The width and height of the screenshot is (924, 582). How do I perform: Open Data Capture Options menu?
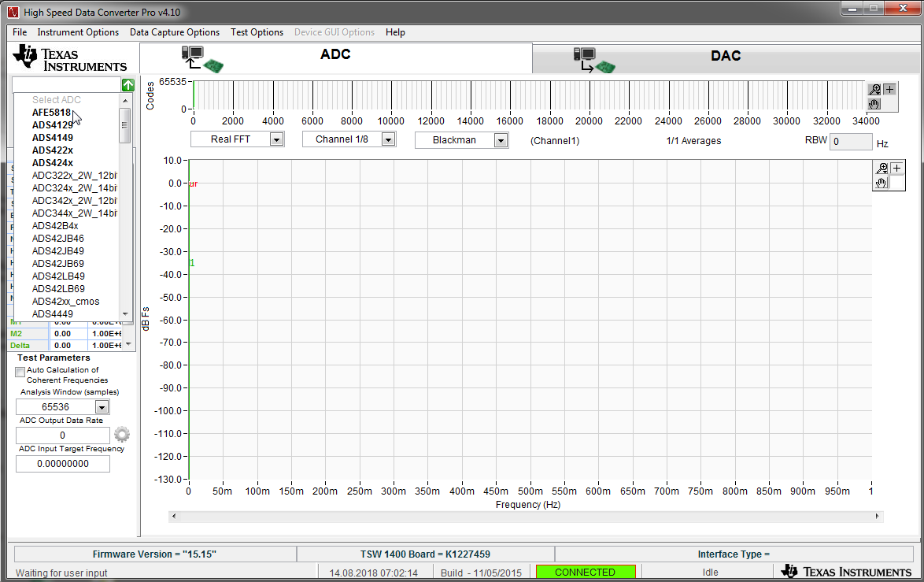pyautogui.click(x=175, y=32)
